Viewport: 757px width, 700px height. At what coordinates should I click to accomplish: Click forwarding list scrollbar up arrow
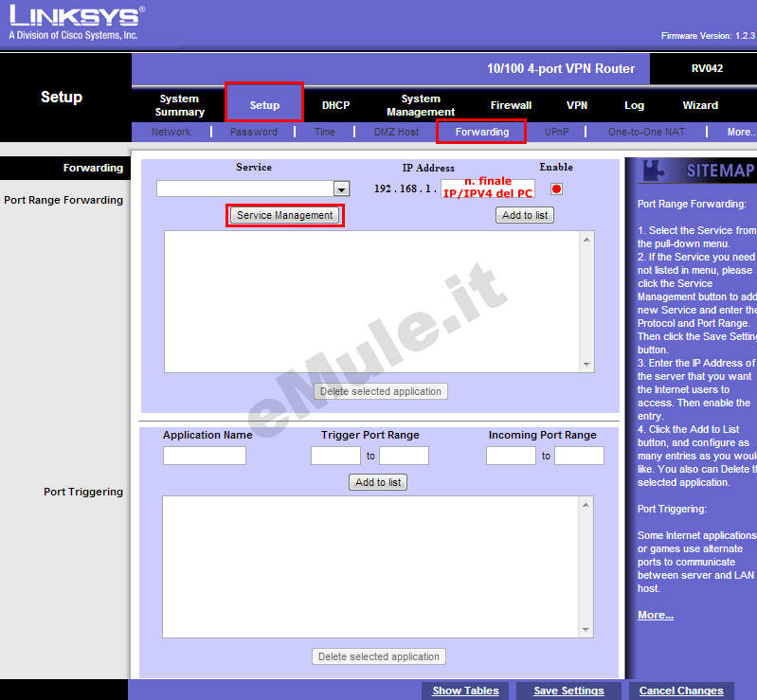586,240
